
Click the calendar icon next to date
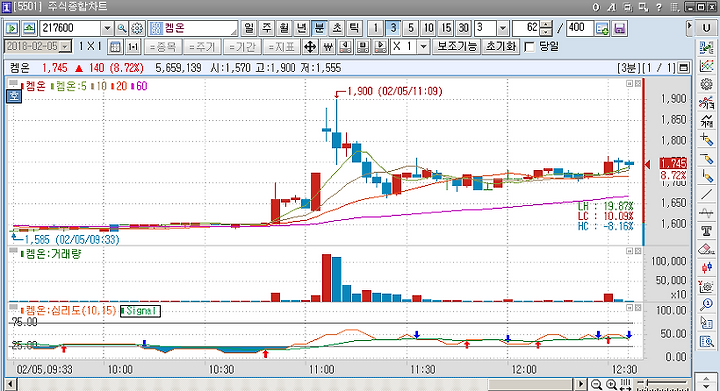(115, 47)
